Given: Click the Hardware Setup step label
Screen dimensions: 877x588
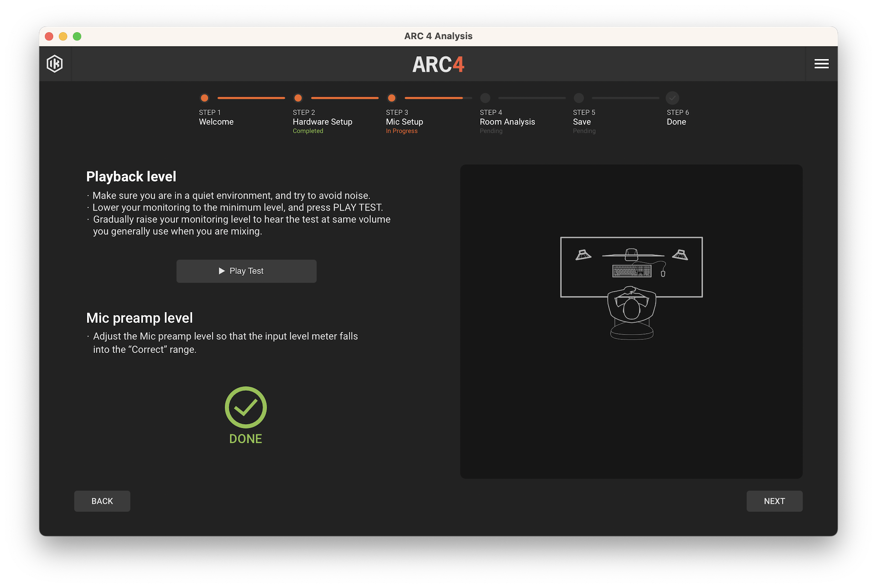Looking at the screenshot, I should pos(322,122).
